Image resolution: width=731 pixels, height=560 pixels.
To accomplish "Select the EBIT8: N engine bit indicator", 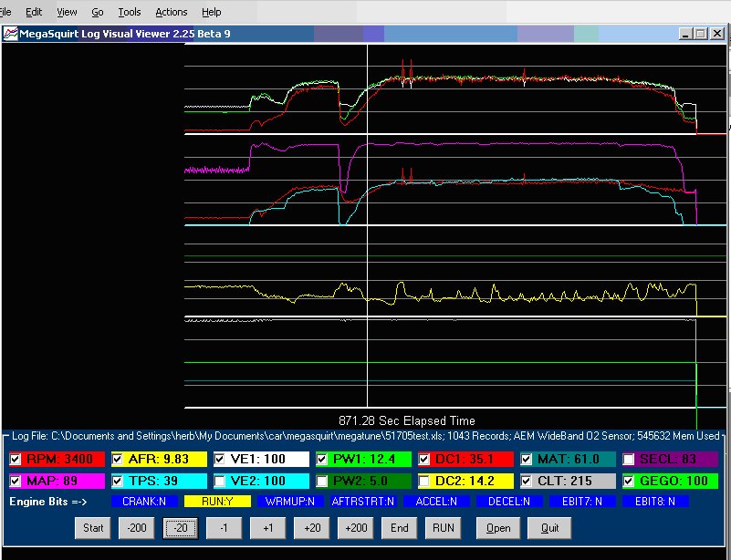I will click(655, 502).
